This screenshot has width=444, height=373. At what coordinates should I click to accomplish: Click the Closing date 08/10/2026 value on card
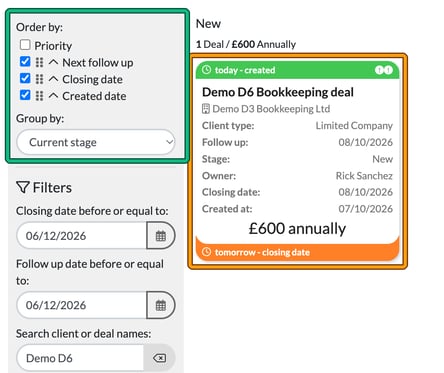point(366,192)
